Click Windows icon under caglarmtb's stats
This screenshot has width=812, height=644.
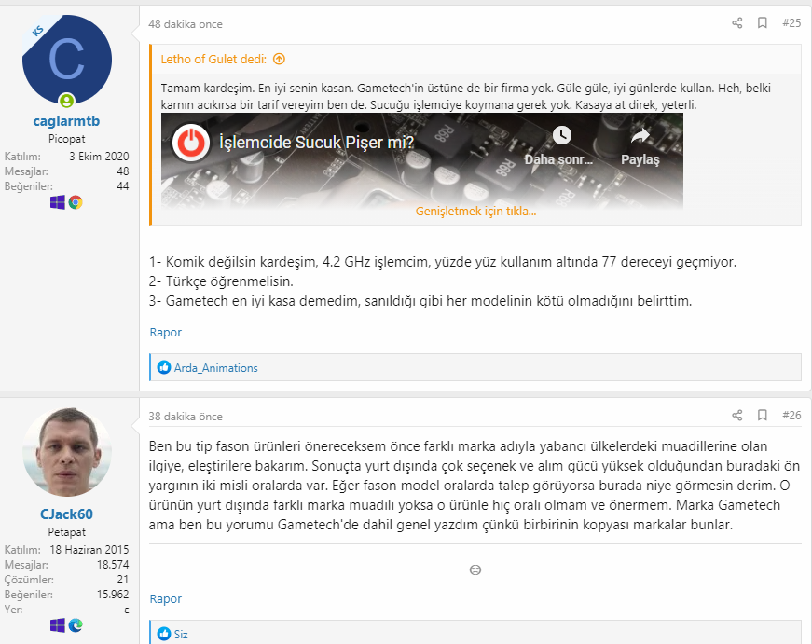58,202
